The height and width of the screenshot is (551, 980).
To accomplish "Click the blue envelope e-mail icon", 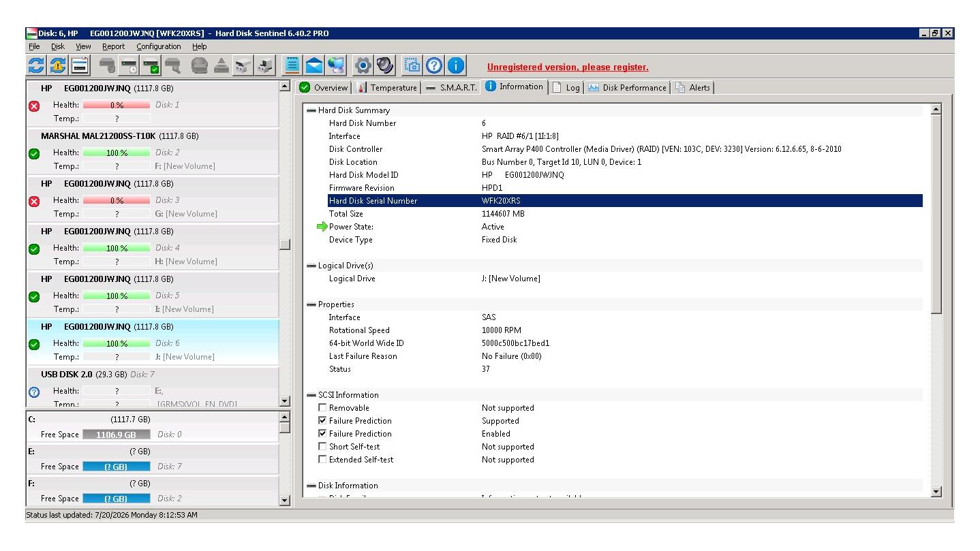I will tap(314, 65).
